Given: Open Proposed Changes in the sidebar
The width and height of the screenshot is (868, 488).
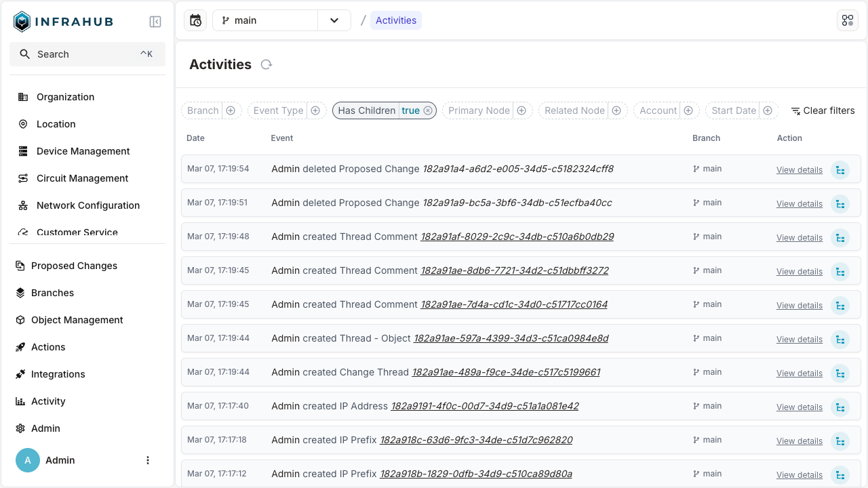Looking at the screenshot, I should 74,266.
